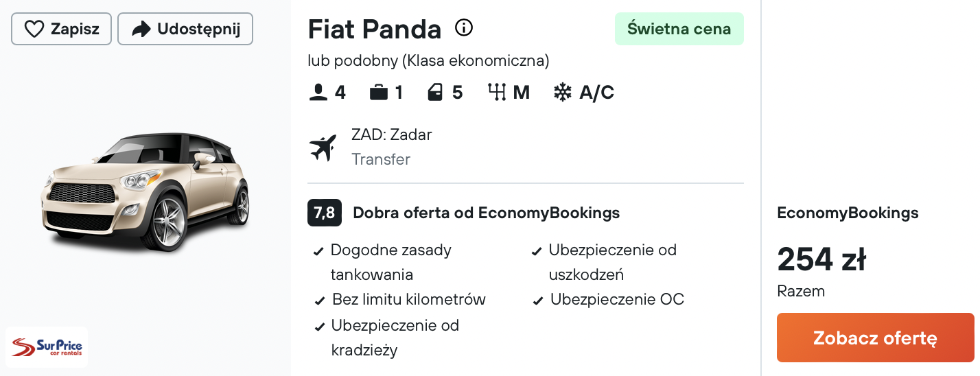Click the passenger seats icon

(x=318, y=93)
